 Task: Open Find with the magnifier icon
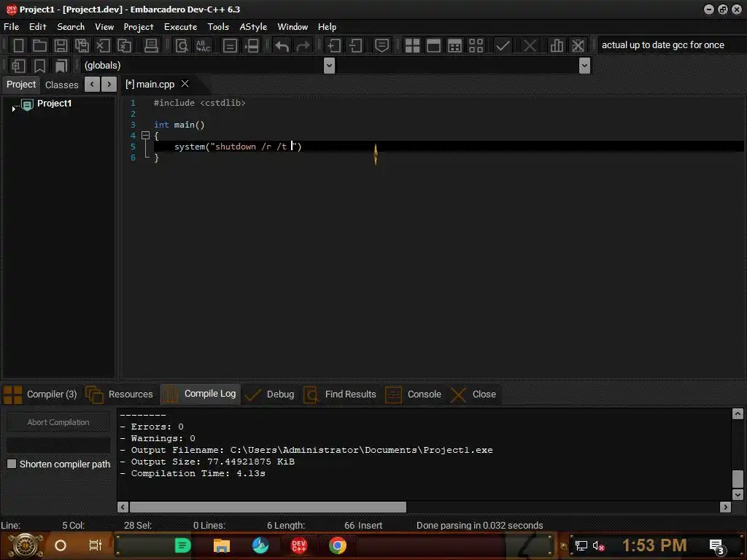182,46
